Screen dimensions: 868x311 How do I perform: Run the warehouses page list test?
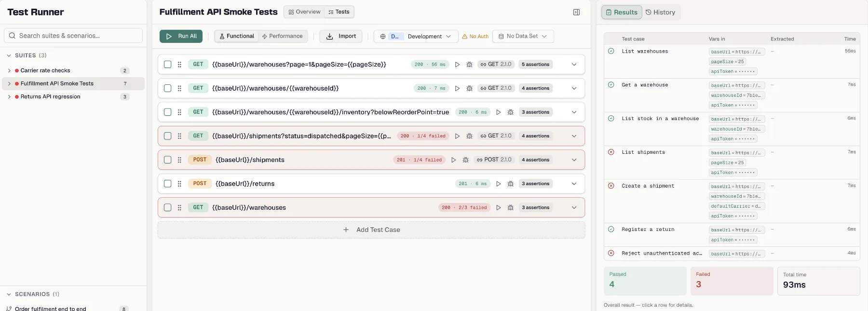pos(457,65)
